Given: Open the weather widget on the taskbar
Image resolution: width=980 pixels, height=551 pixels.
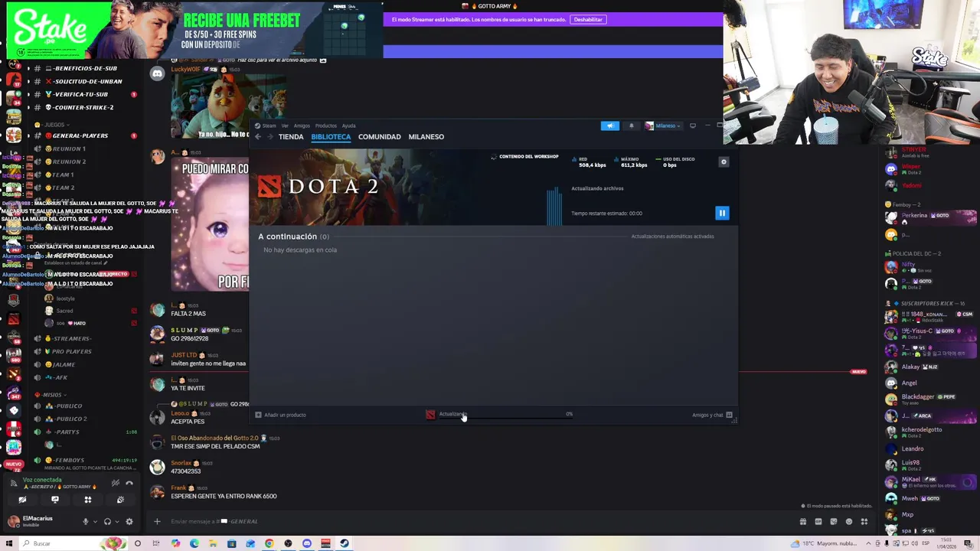Looking at the screenshot, I should [823, 543].
